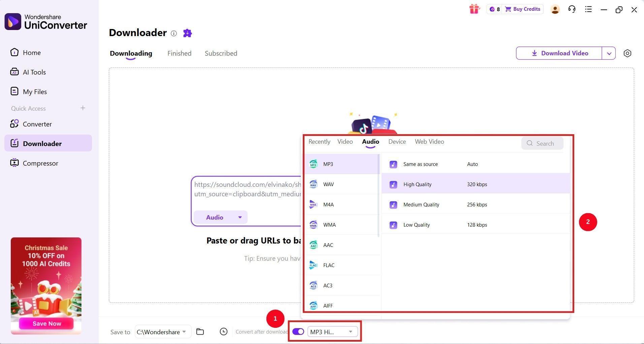Go to Home in sidebar

48,53
